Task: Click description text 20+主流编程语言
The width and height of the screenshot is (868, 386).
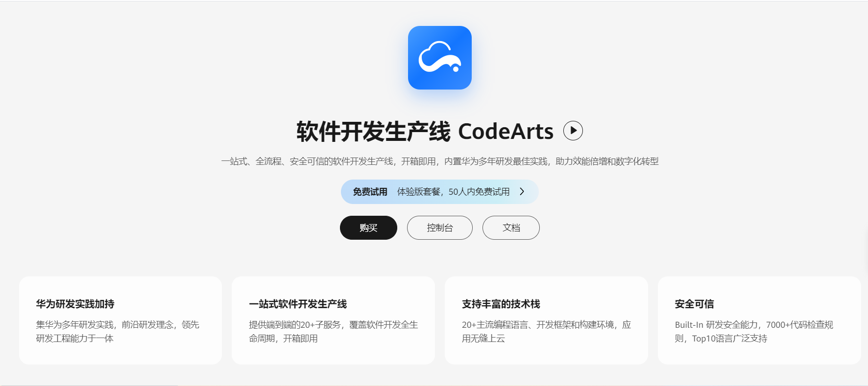Action: click(x=546, y=331)
